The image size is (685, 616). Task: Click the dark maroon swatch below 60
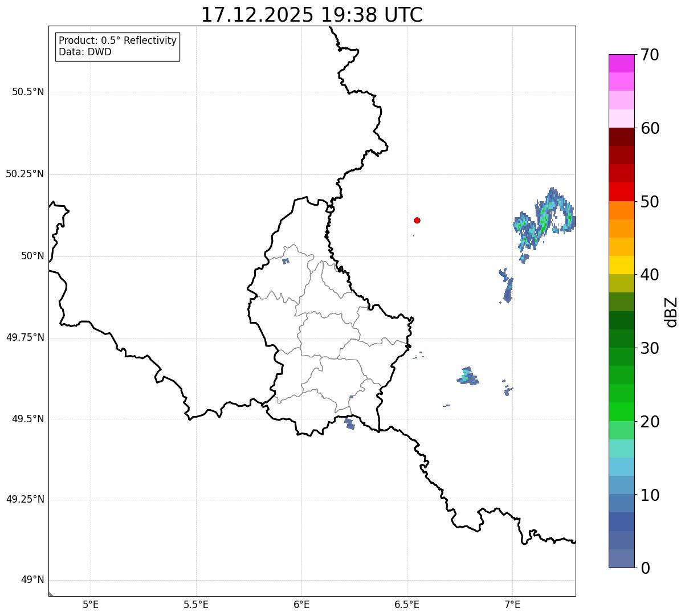621,137
